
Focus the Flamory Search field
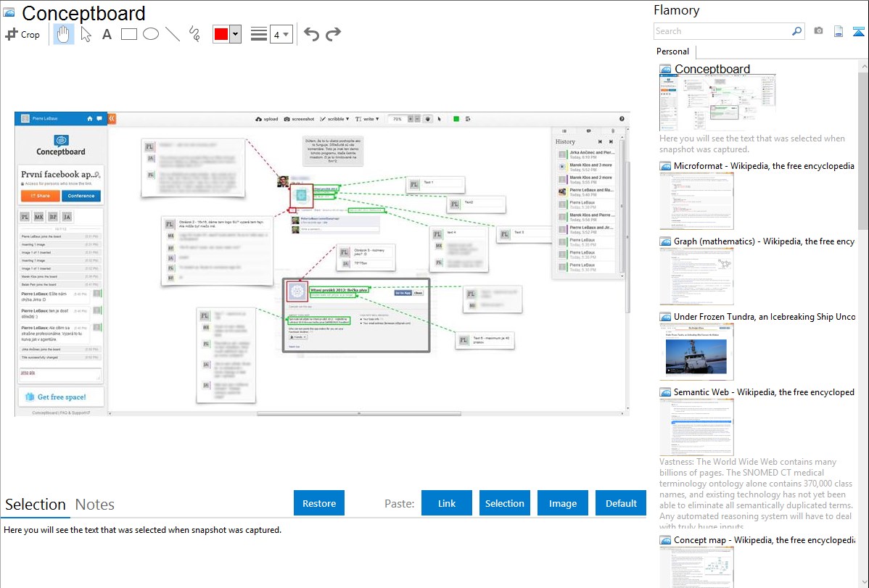click(722, 31)
